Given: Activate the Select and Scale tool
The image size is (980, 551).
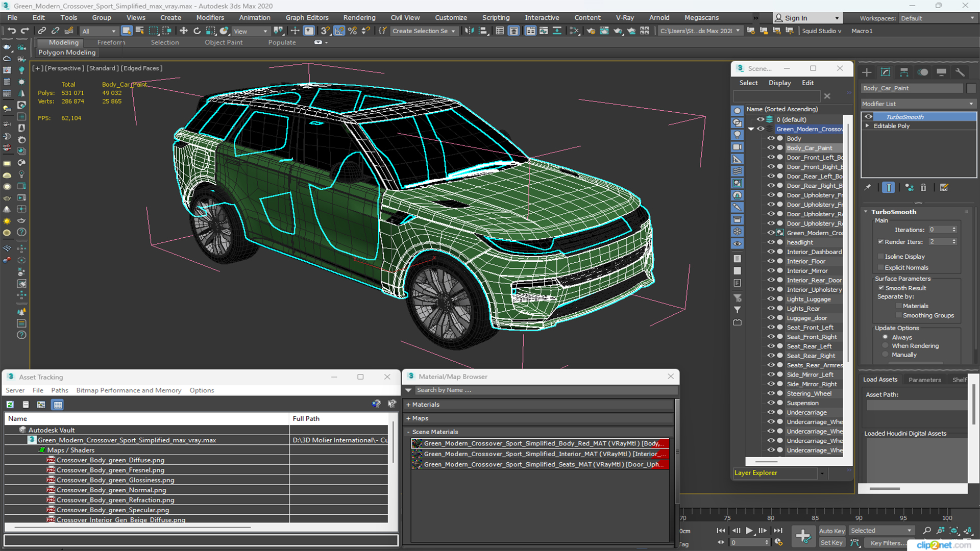Looking at the screenshot, I should [x=210, y=31].
